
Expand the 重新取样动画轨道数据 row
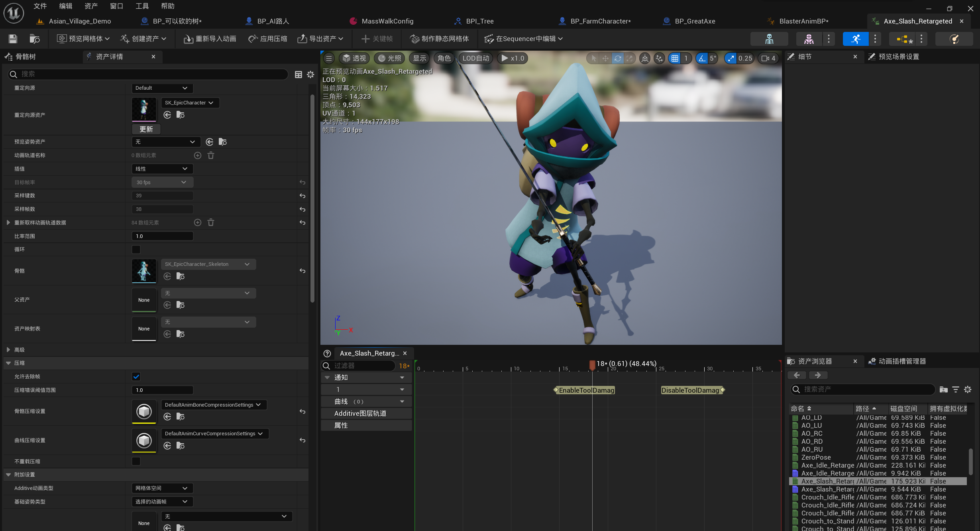pos(8,222)
